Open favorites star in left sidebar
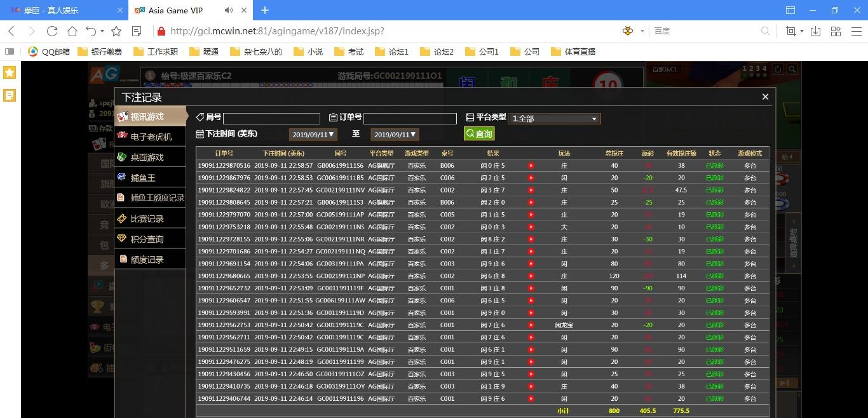This screenshot has width=868, height=418. 10,72
